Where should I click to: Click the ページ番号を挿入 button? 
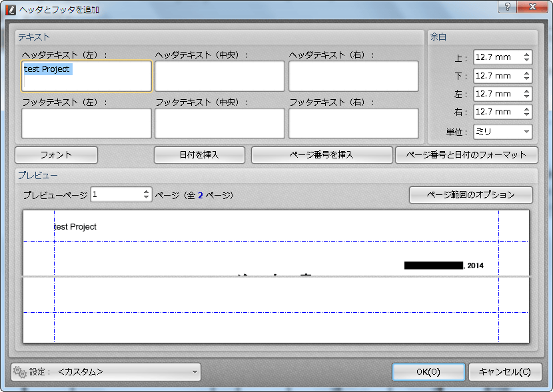(322, 155)
